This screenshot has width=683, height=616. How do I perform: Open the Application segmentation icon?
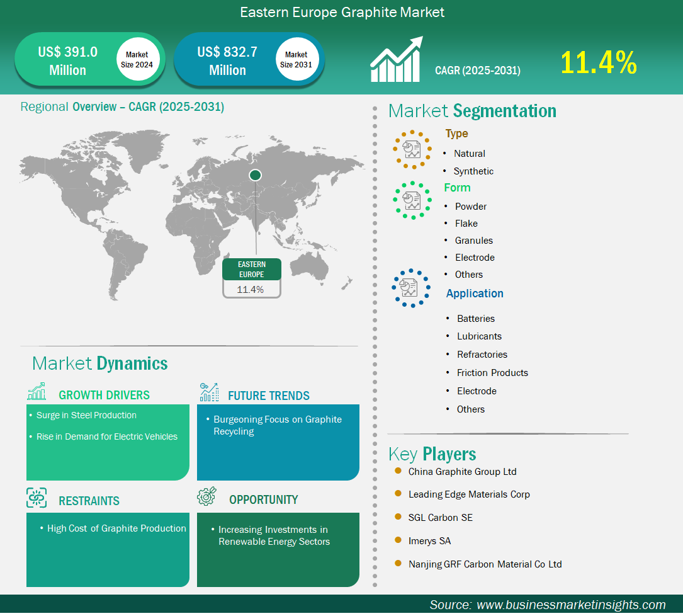click(x=411, y=288)
